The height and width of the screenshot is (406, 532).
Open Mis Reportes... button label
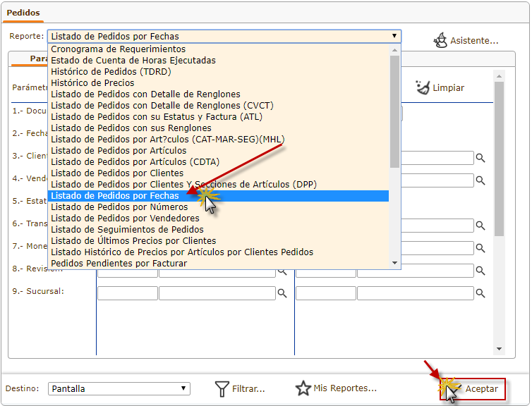tap(345, 388)
